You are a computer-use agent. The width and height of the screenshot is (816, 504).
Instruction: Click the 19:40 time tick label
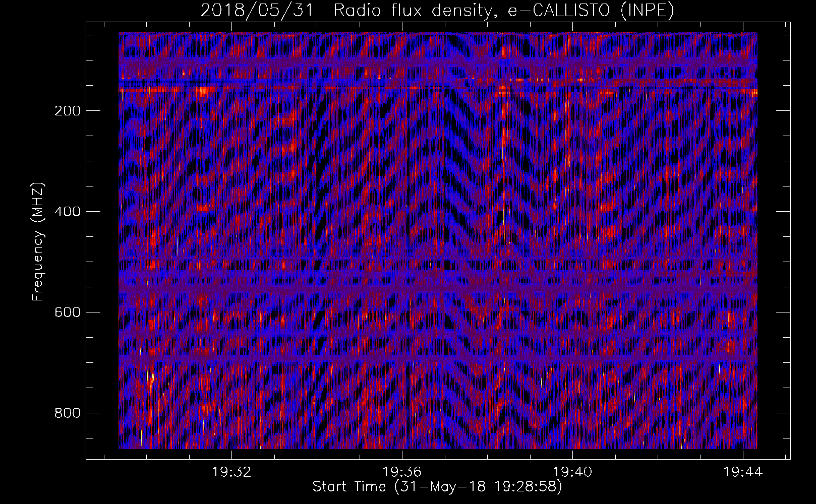[x=572, y=472]
